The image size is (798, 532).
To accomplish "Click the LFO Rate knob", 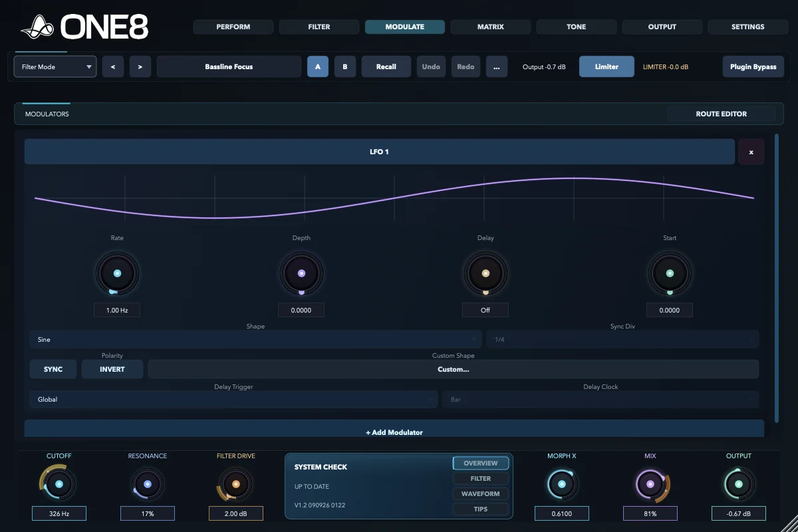I will tap(117, 273).
